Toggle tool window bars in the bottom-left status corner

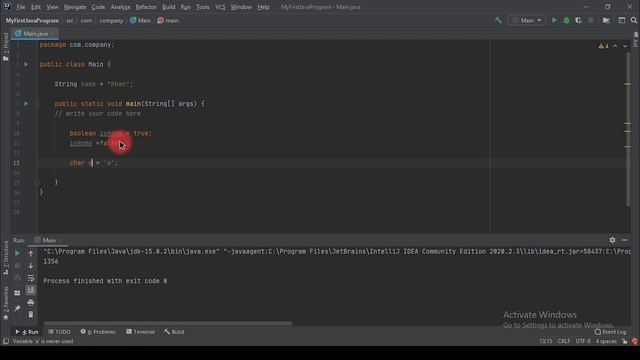click(x=6, y=341)
